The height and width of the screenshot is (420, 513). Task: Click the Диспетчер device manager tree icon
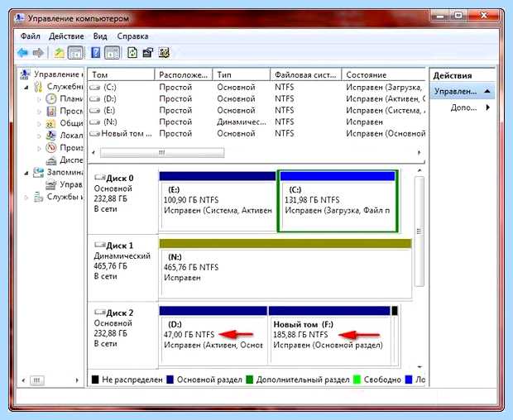click(51, 160)
